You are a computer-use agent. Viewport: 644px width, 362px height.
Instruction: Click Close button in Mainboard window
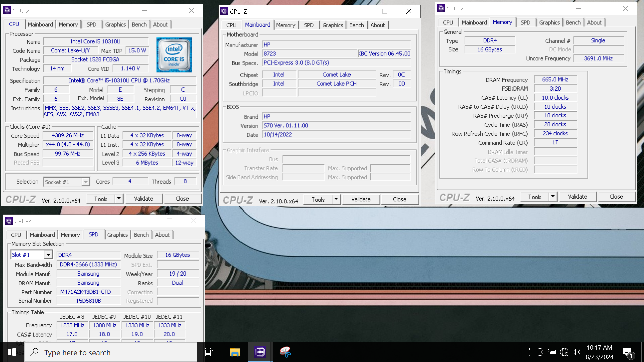(x=399, y=199)
